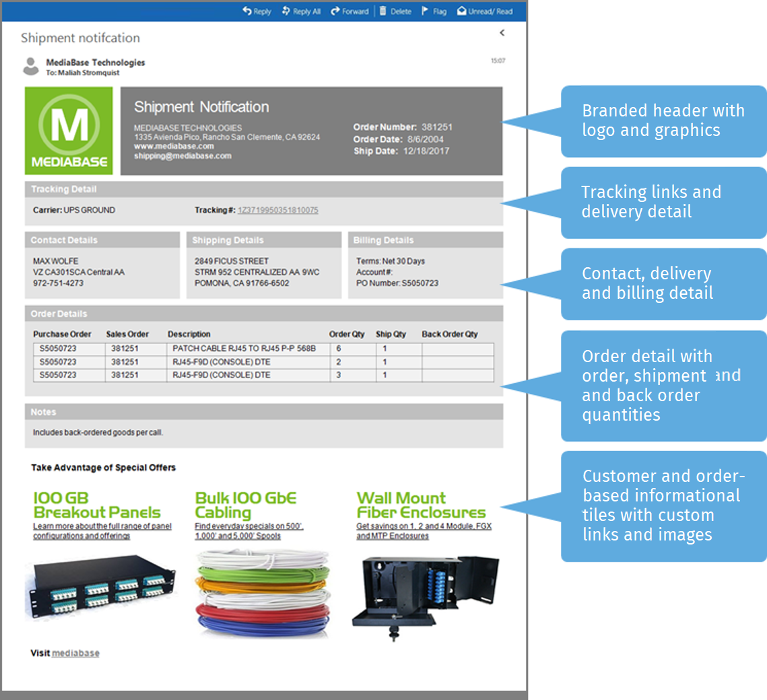Follow the Visit mediabase link

click(x=75, y=653)
